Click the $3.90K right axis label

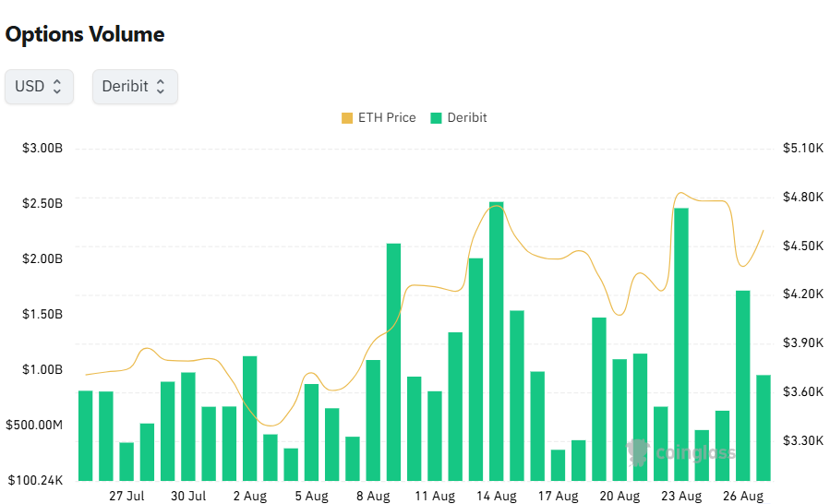click(x=803, y=343)
